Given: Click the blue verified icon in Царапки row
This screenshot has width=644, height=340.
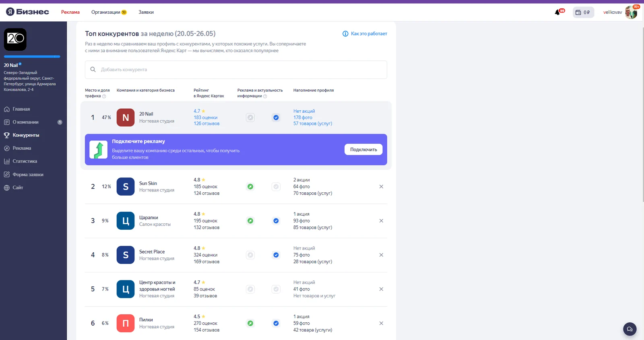Looking at the screenshot, I should click(x=276, y=221).
